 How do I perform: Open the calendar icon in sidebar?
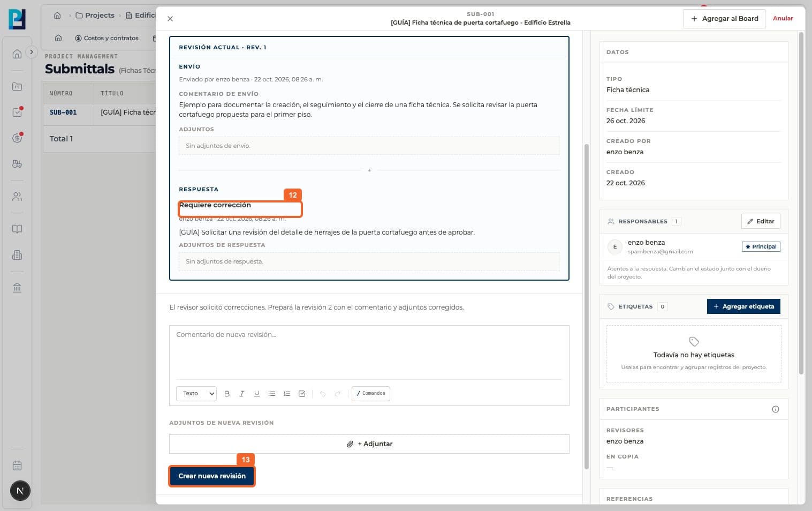point(17,465)
